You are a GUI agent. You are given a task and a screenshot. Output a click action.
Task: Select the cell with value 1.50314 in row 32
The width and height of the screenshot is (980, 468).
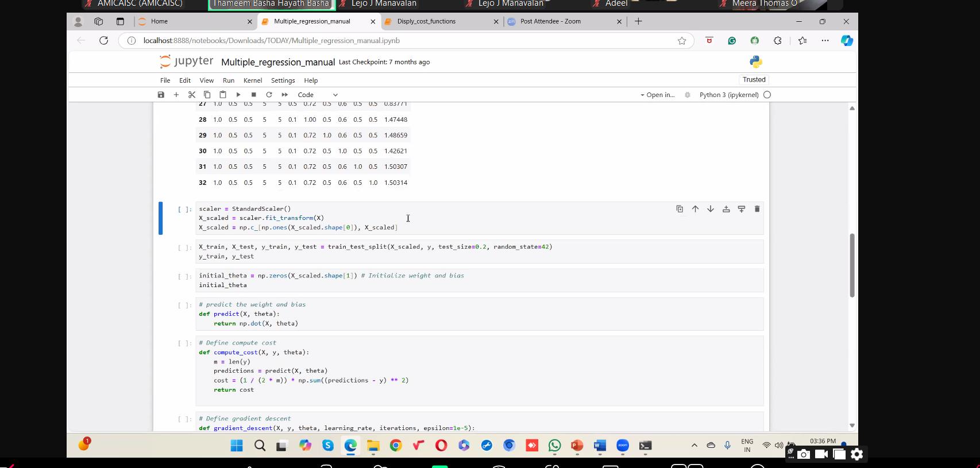(x=396, y=183)
